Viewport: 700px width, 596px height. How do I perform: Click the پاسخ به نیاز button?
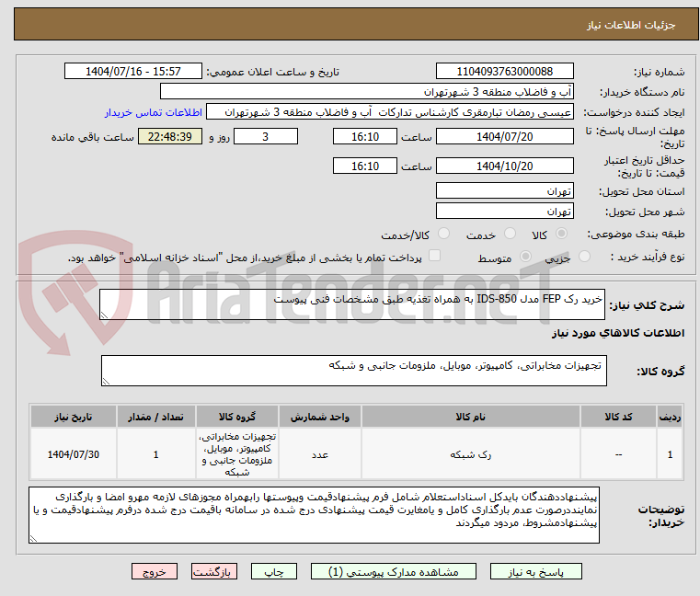535,571
